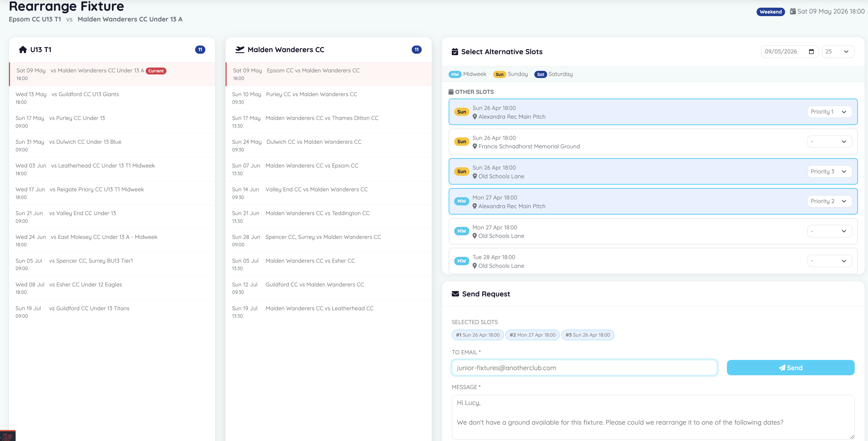Click the envelope icon by Send Request
This screenshot has width=868, height=441.
(455, 294)
